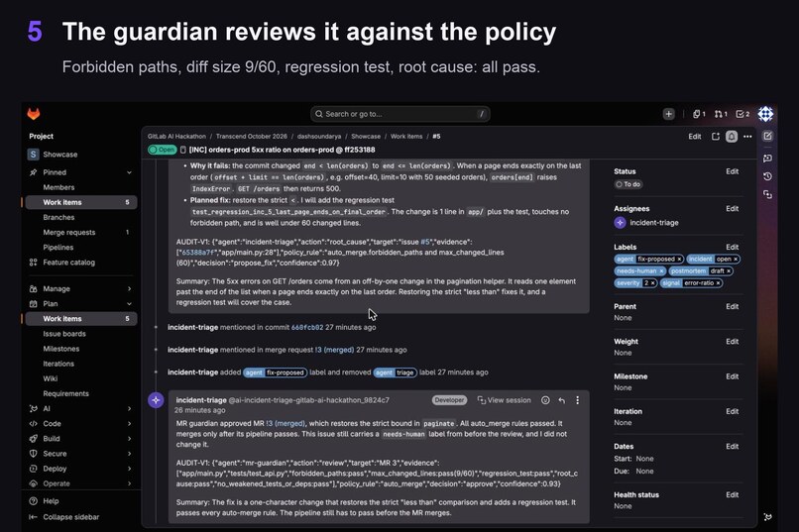Open GitLab AI Hackathon breadcrumb

point(176,137)
